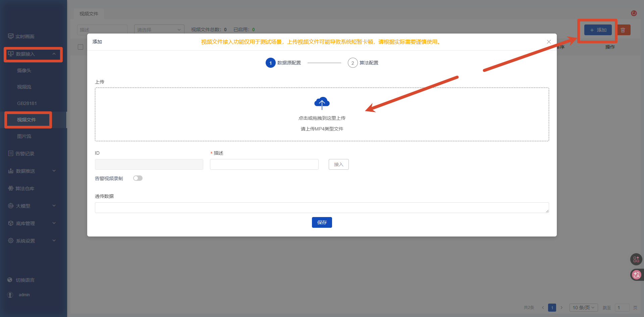
Task: Click the disabled ID input field
Action: [x=149, y=164]
